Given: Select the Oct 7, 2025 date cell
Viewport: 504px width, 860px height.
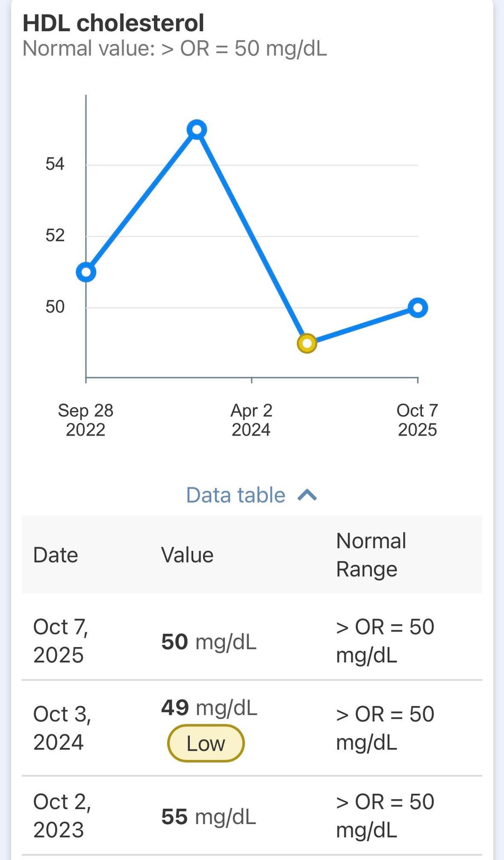Looking at the screenshot, I should [x=61, y=641].
